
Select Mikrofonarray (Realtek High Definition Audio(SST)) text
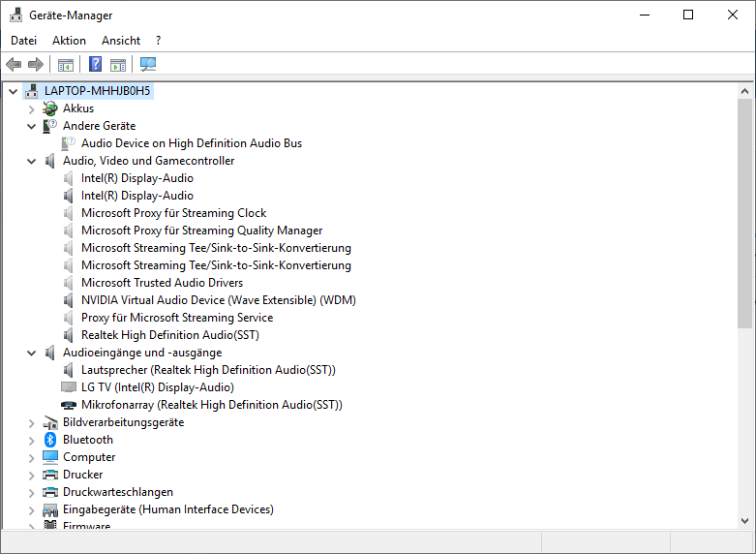(x=212, y=405)
